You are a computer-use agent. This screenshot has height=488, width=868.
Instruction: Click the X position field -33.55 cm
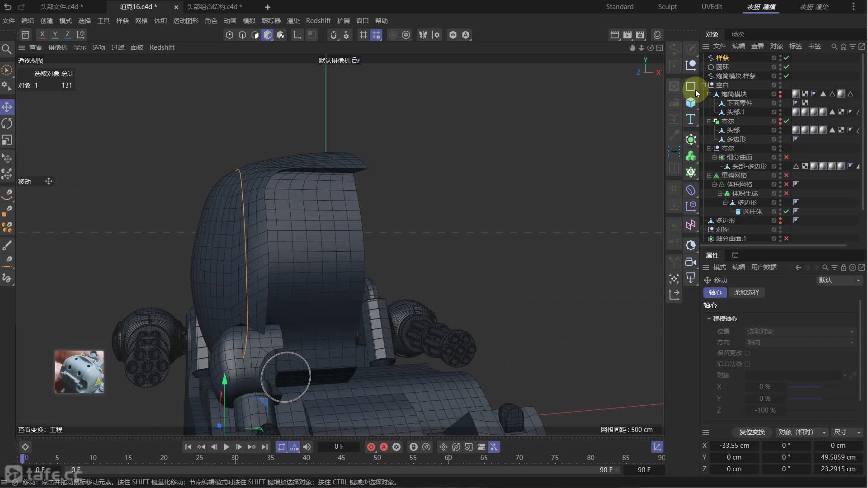734,446
